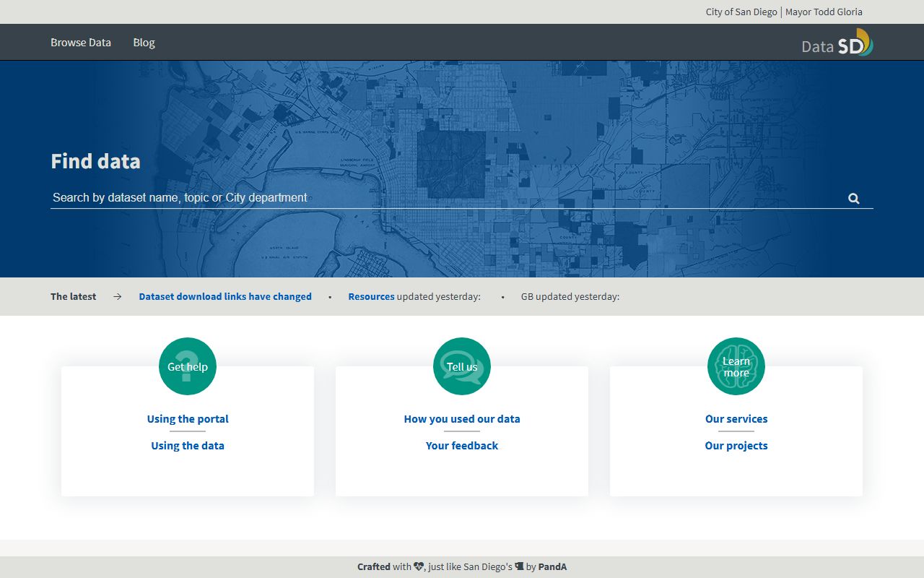The height and width of the screenshot is (578, 924).
Task: Open the Your feedback link
Action: [x=462, y=446]
